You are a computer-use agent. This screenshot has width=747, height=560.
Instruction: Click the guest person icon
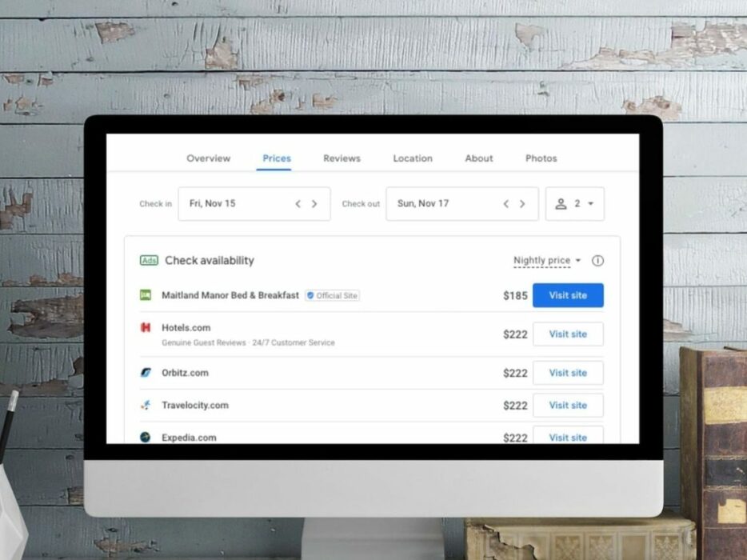point(561,204)
